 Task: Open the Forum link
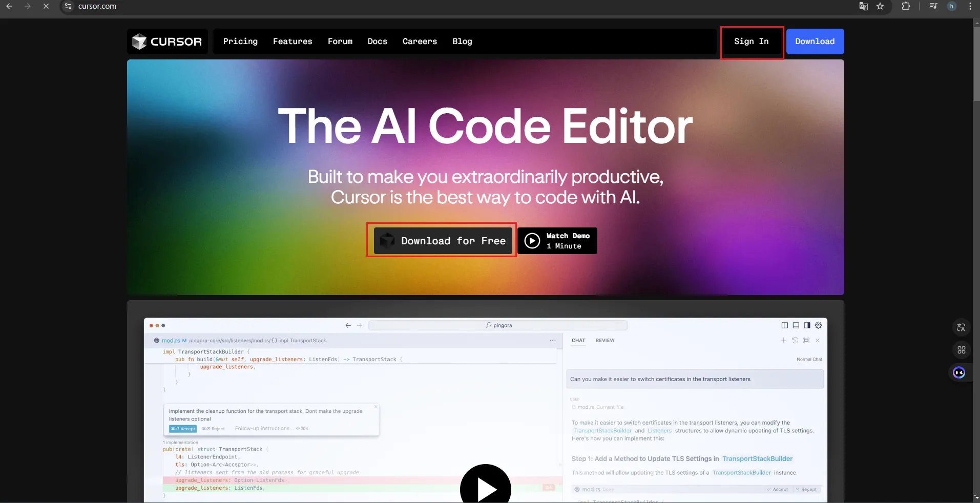(340, 41)
